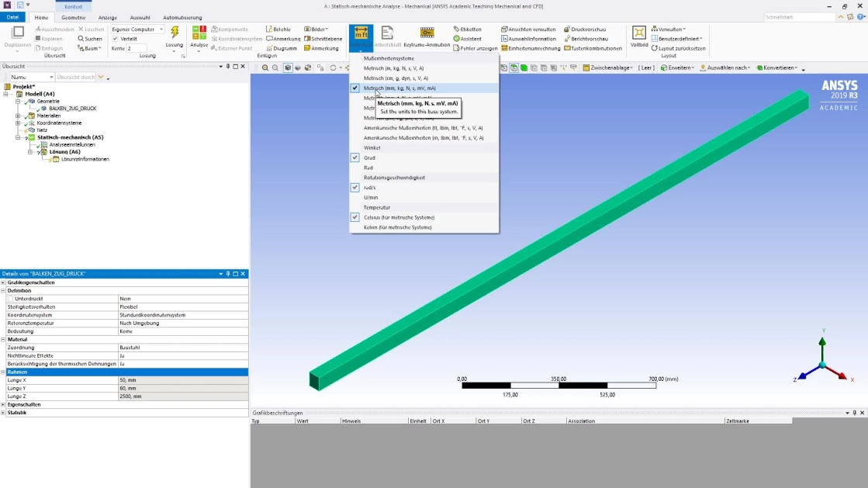Image resolution: width=868 pixels, height=488 pixels.
Task: Click the Vollbild fullscreen icon
Action: coord(639,33)
